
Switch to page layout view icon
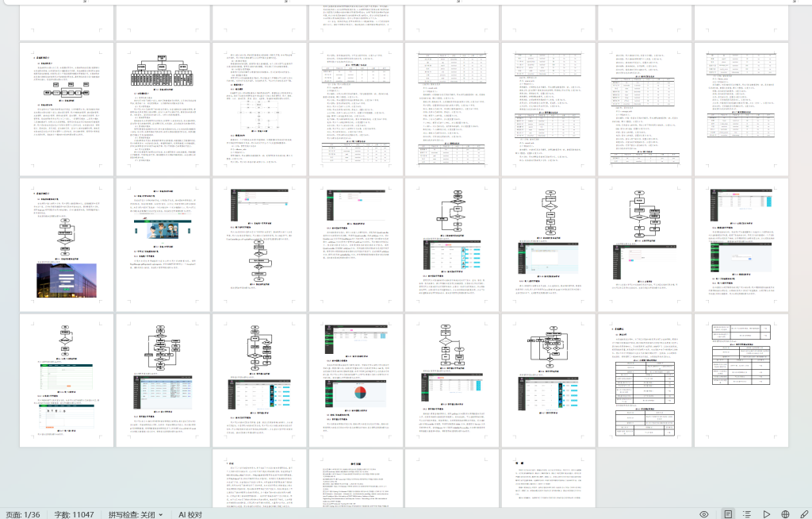point(728,514)
